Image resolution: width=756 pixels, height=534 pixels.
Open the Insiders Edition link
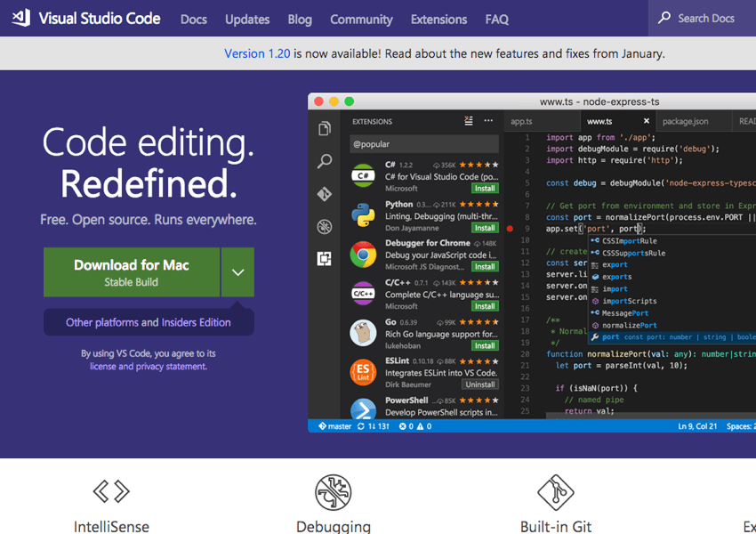(197, 322)
